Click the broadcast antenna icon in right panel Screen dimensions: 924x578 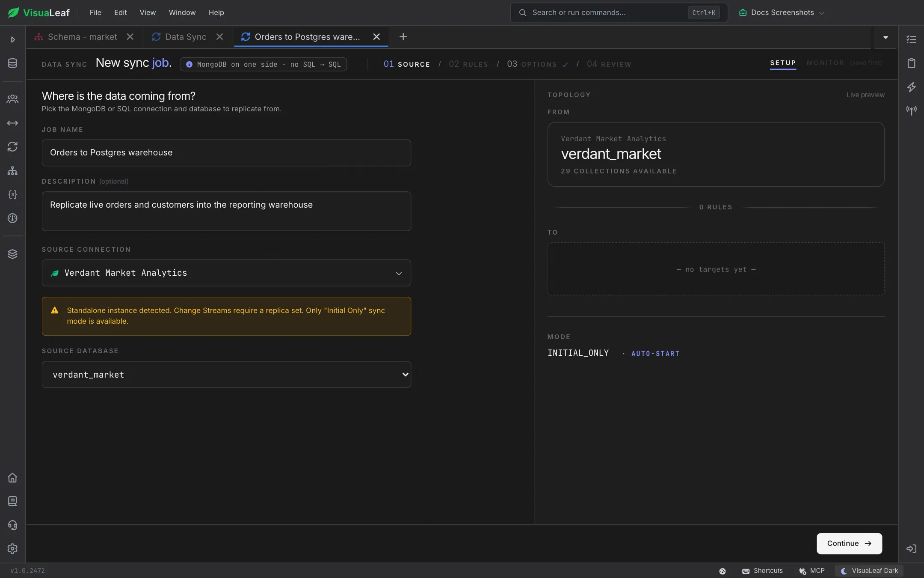(x=911, y=110)
